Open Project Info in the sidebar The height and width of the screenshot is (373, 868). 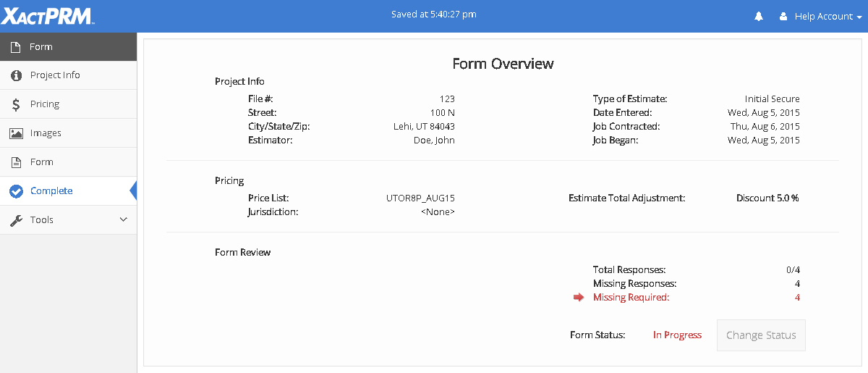point(68,75)
